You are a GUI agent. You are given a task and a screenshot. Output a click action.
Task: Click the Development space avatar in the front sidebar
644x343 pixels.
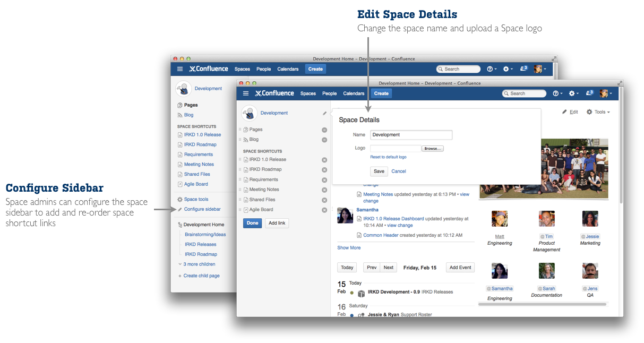[249, 113]
